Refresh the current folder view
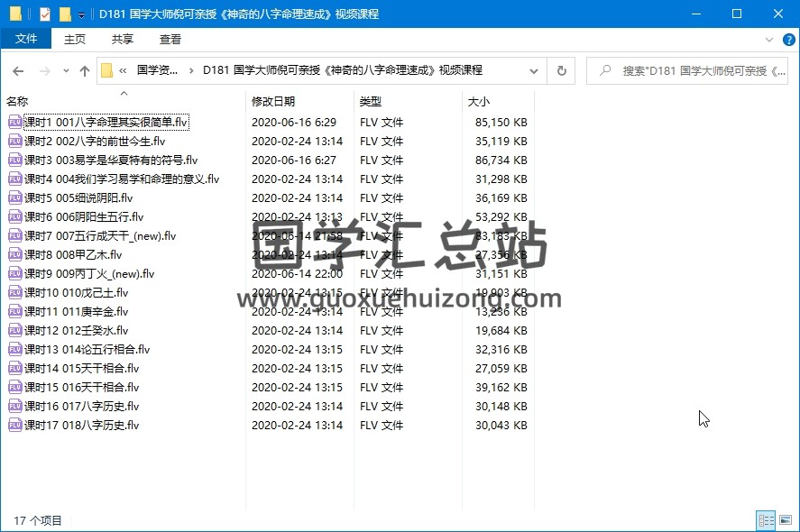 [561, 70]
